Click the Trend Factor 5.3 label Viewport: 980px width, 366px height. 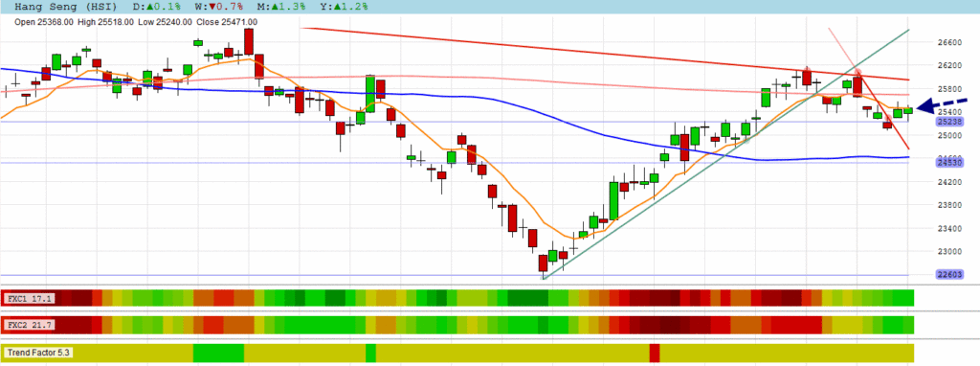[37, 353]
